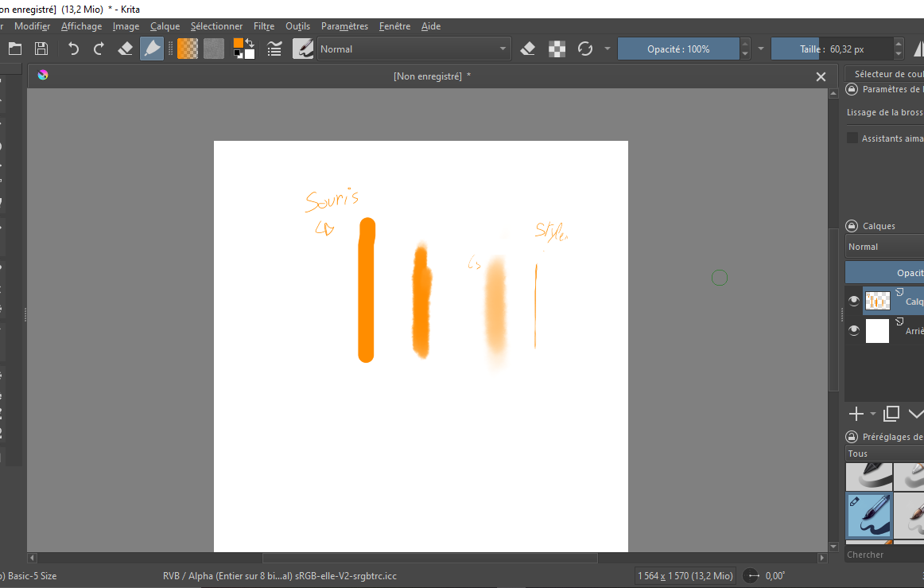Open the Filtre menu
The height and width of the screenshot is (588, 924).
click(264, 25)
